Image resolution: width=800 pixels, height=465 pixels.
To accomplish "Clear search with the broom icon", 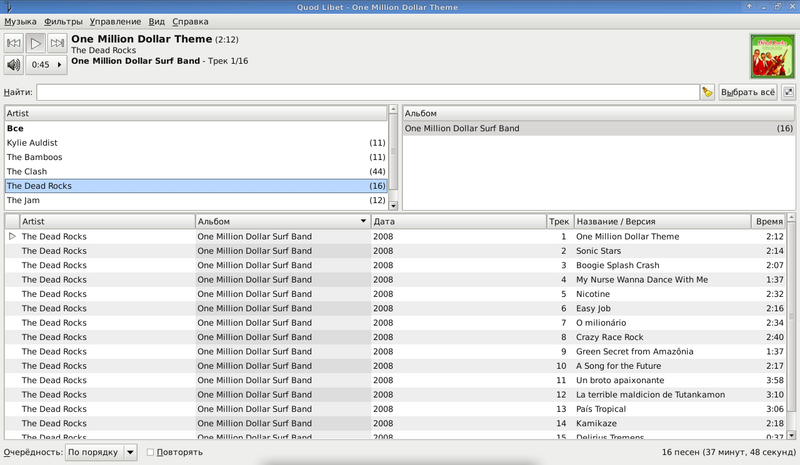I will (x=707, y=92).
